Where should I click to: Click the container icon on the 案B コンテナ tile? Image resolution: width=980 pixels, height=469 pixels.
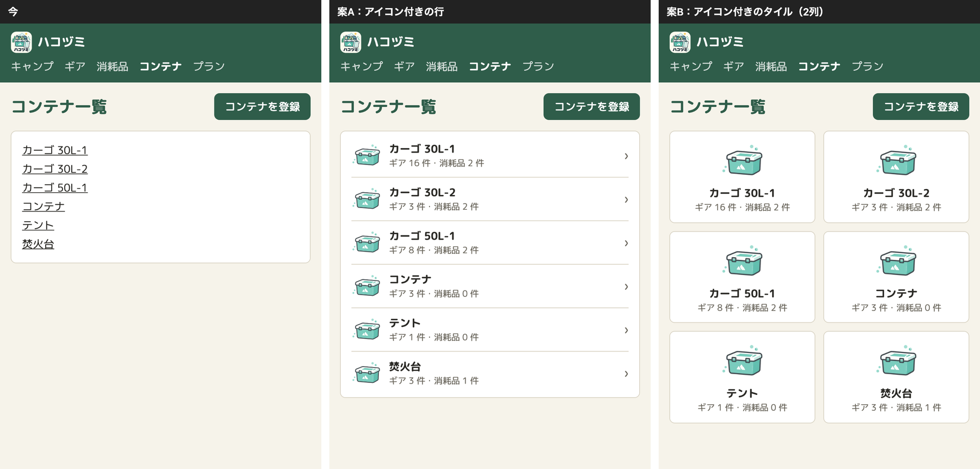click(x=897, y=260)
